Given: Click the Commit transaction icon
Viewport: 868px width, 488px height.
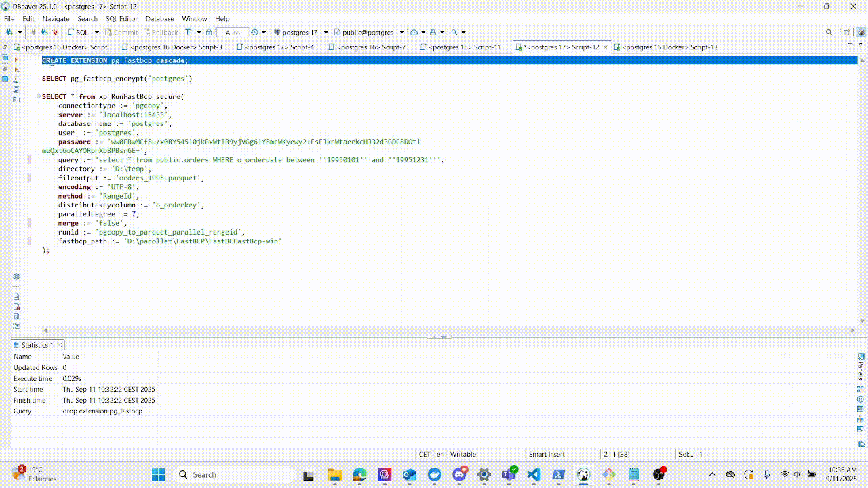Looking at the screenshot, I should [122, 32].
